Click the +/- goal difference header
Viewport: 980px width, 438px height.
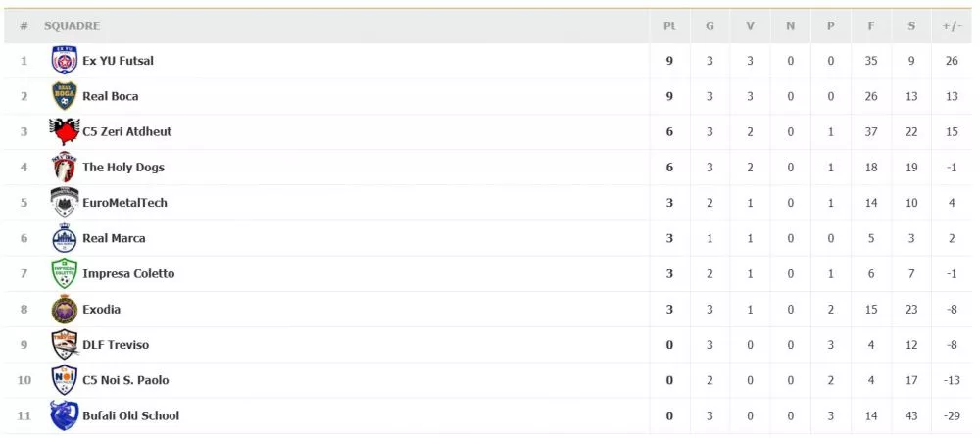(952, 25)
